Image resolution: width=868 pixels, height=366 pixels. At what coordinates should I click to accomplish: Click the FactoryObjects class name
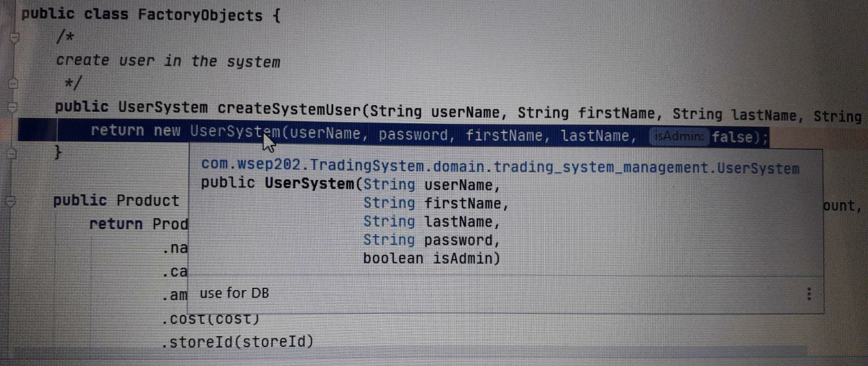[200, 15]
